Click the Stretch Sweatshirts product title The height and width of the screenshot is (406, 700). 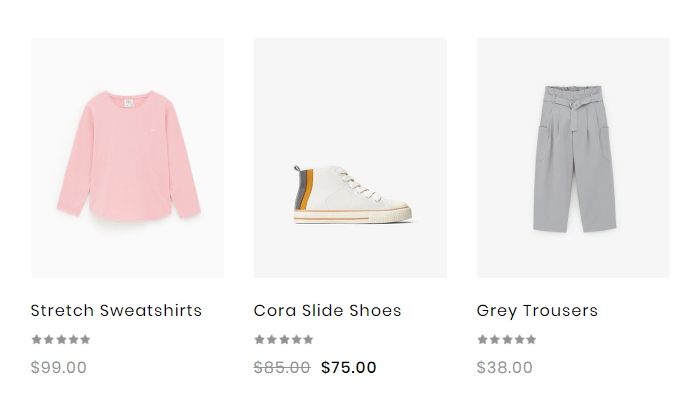116,311
